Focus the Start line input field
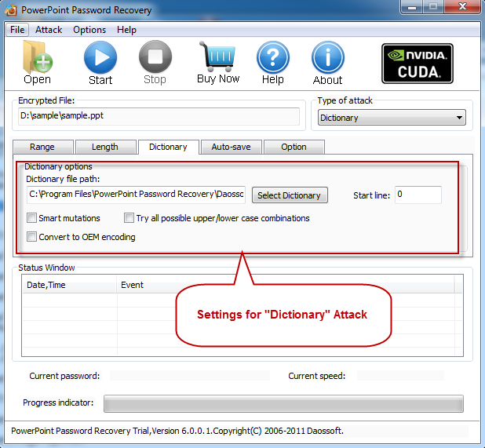This screenshot has height=448, width=485. click(x=418, y=195)
